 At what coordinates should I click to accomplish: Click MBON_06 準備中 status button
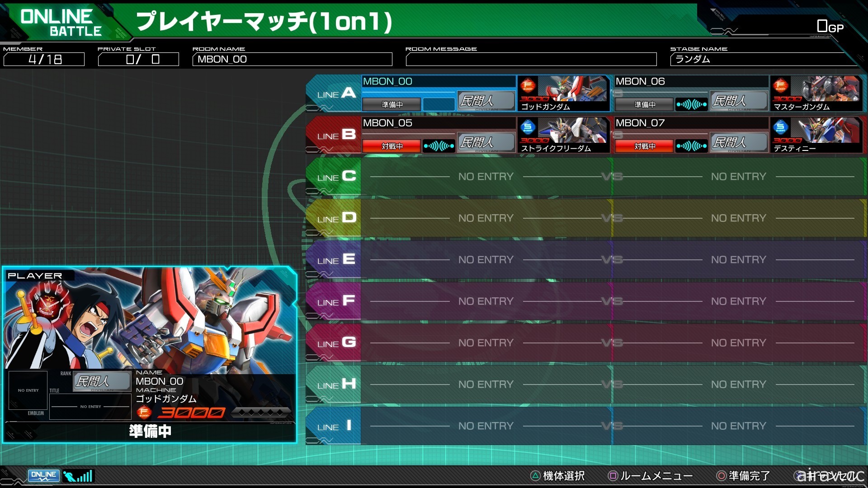tap(644, 105)
